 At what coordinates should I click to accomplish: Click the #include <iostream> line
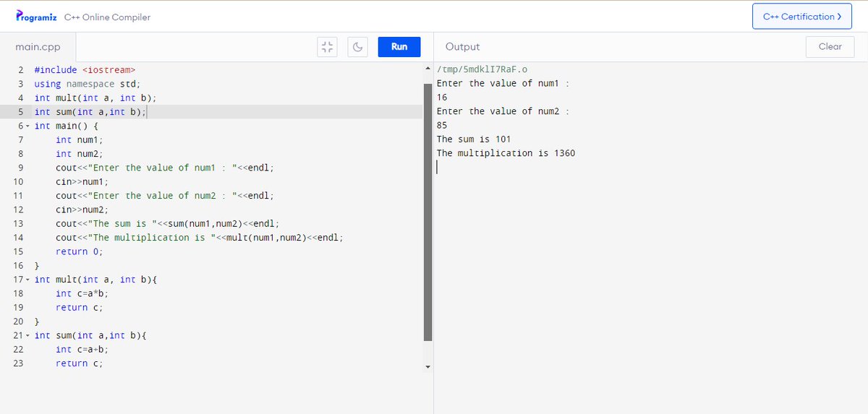pyautogui.click(x=85, y=70)
